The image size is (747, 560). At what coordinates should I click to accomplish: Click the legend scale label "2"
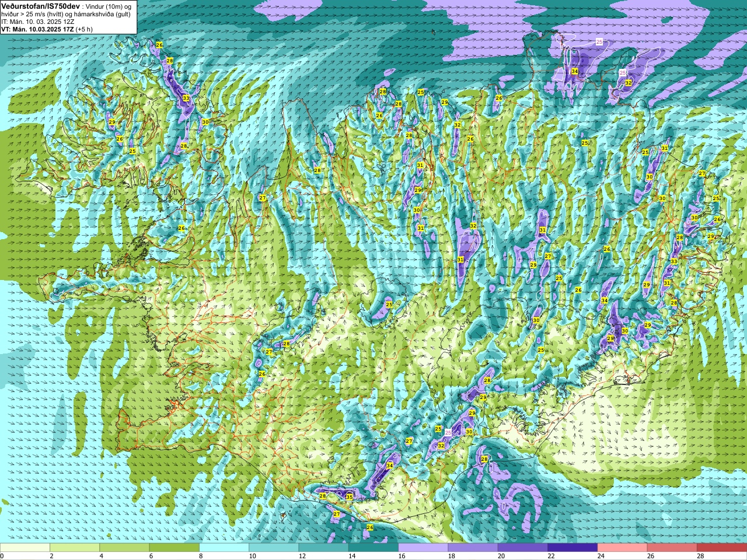click(51, 556)
